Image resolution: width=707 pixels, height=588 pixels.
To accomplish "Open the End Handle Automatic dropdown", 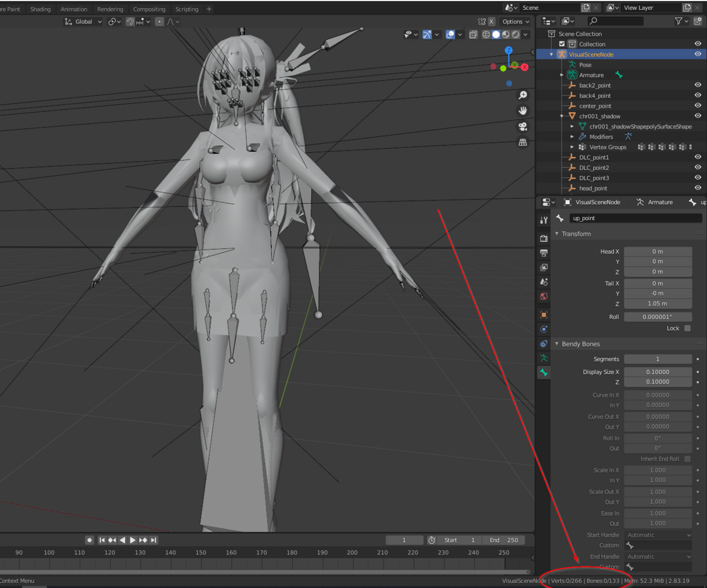I will 658,556.
